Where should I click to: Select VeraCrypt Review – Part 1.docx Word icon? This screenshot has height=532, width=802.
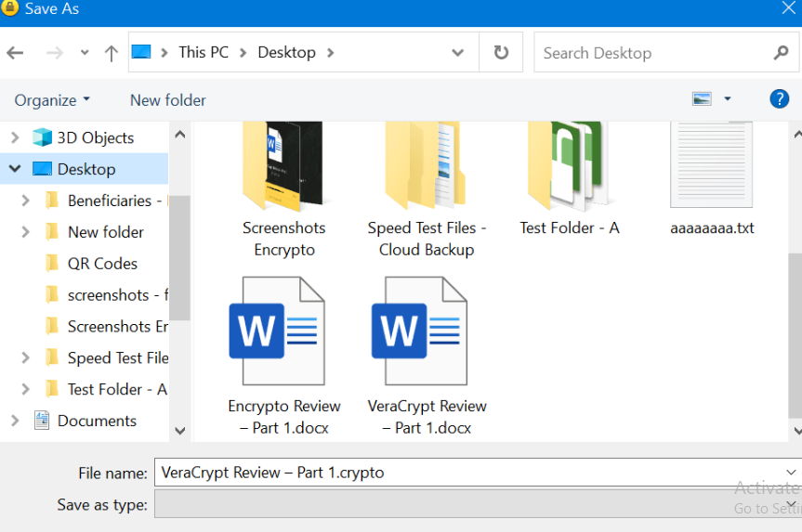pyautogui.click(x=419, y=331)
